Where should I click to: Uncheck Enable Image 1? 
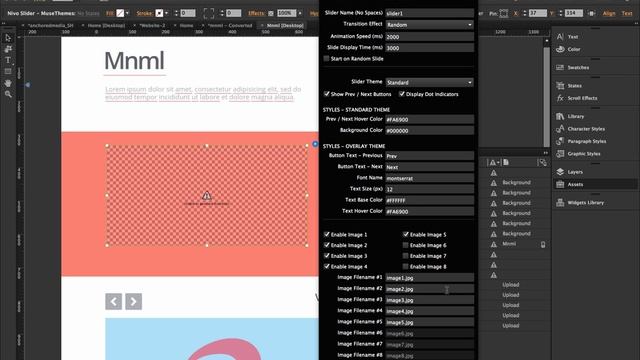pyautogui.click(x=327, y=234)
